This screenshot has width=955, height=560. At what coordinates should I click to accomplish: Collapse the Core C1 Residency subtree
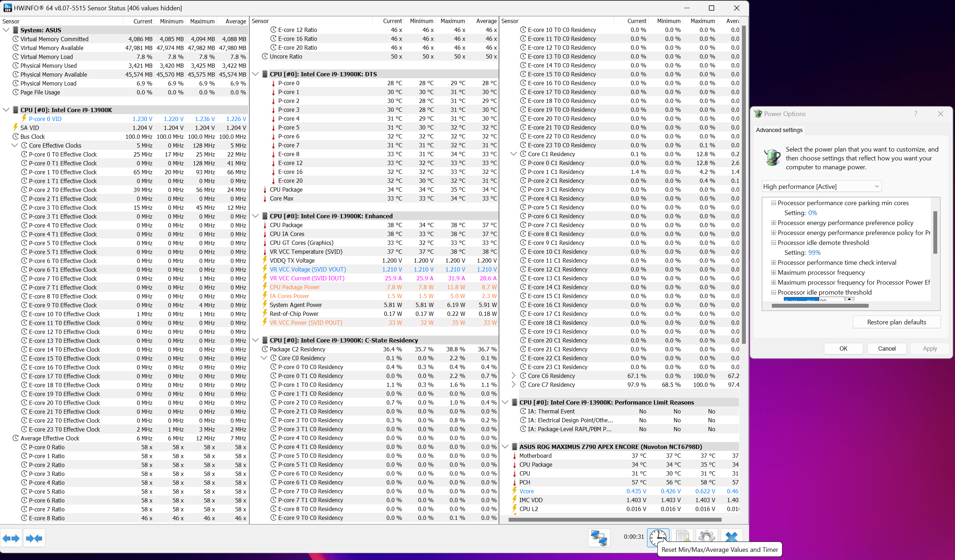[514, 154]
